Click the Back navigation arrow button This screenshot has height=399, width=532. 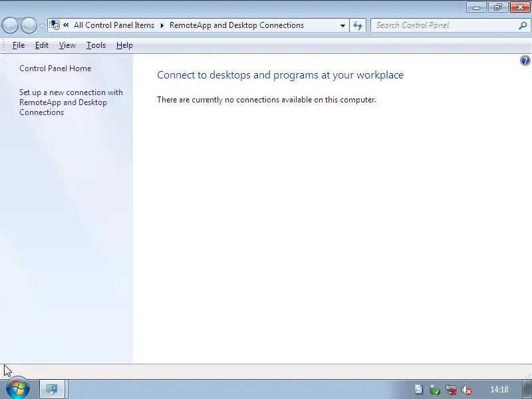pos(10,25)
